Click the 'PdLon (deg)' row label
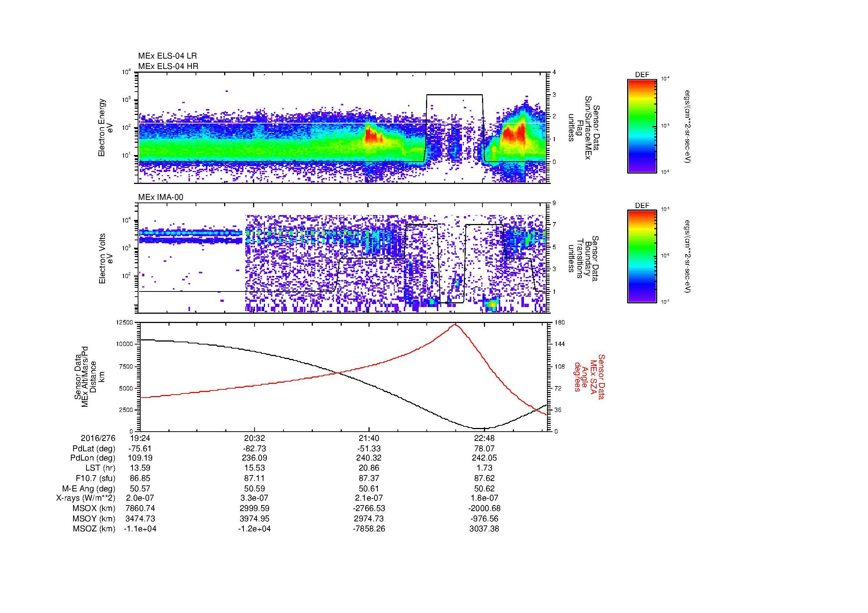 93,458
